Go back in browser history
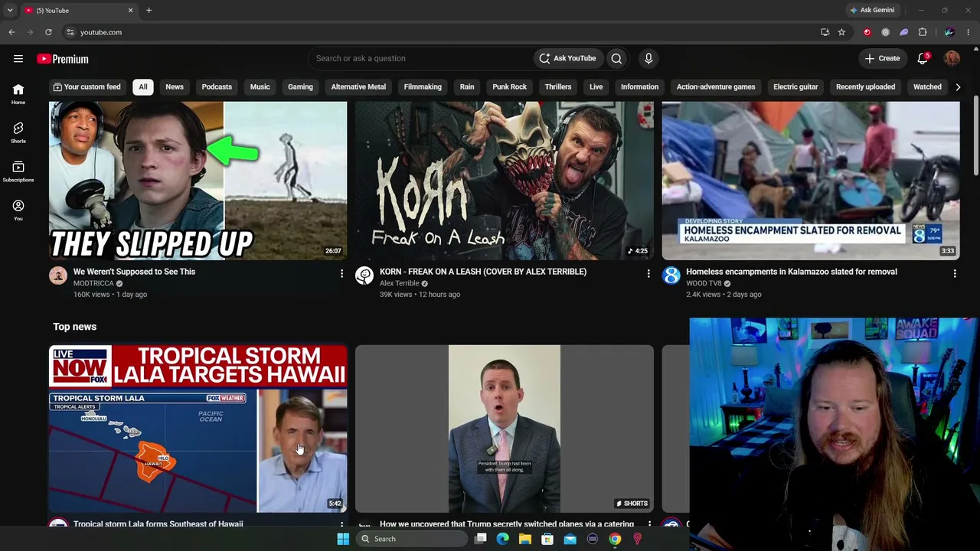The width and height of the screenshot is (980, 551). click(x=11, y=32)
